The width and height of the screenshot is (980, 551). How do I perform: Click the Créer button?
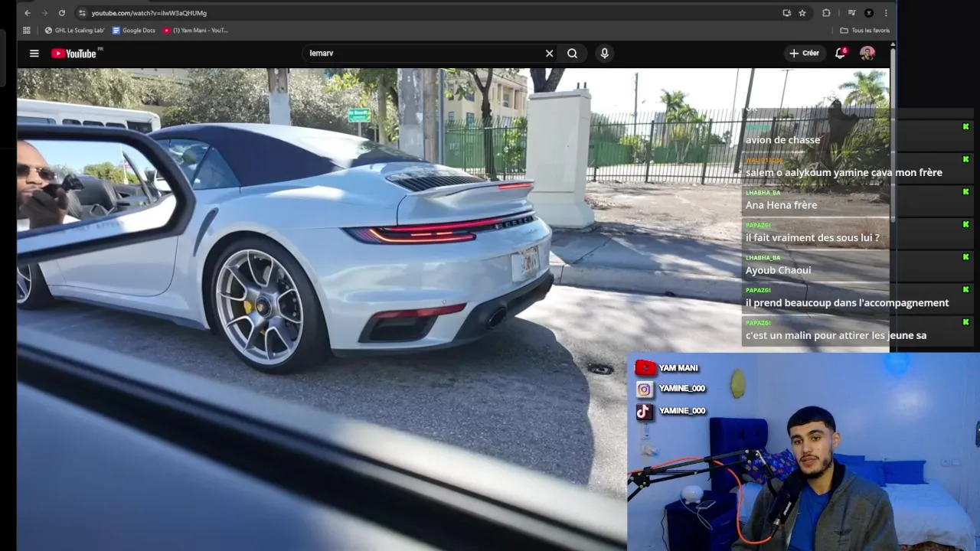pyautogui.click(x=804, y=54)
